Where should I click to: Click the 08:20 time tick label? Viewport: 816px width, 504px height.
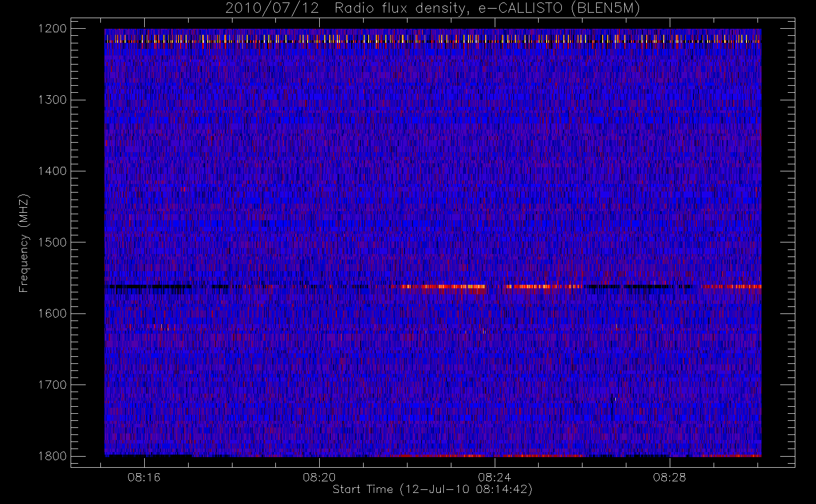(319, 477)
